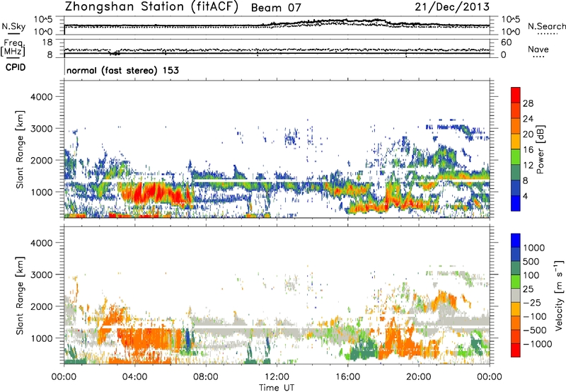This screenshot has height=392, width=566.
Task: Click the solid N.Sky legend line sample
Action: [13, 33]
